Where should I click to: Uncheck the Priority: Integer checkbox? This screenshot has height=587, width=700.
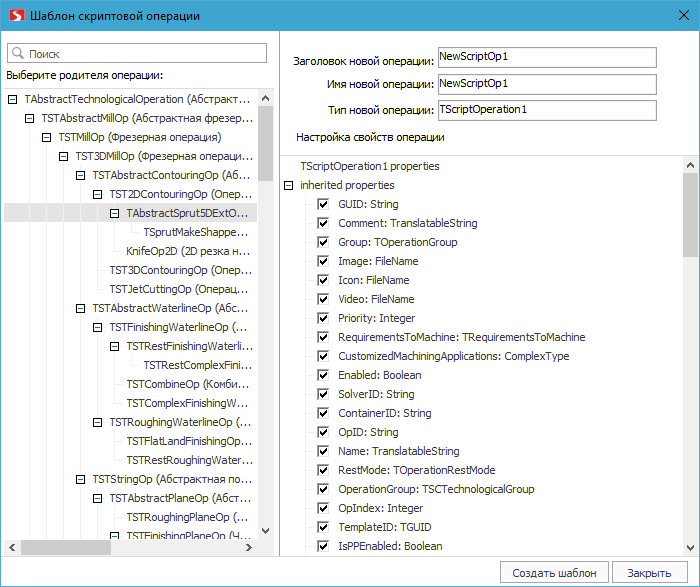point(323,318)
